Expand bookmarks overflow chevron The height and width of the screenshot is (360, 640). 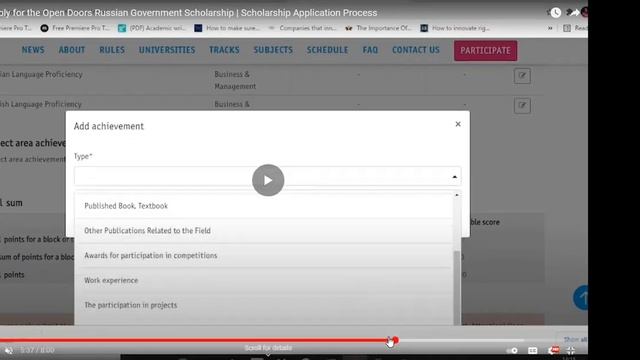point(550,28)
